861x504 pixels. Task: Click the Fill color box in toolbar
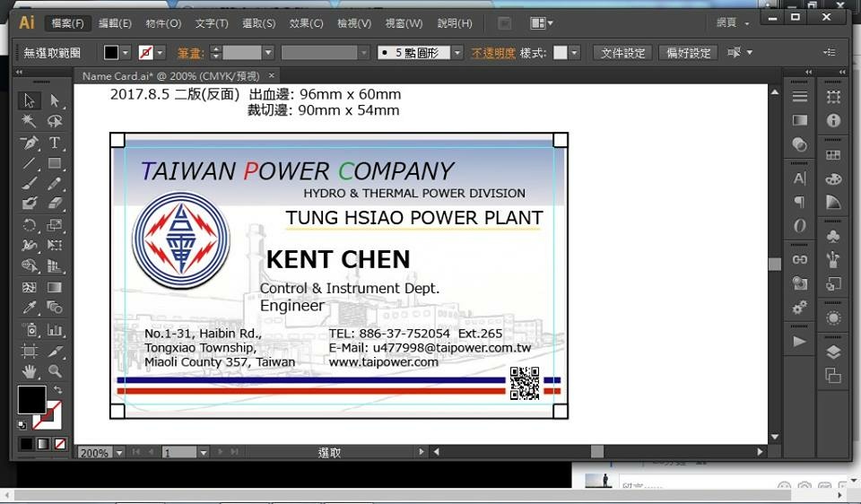tap(32, 400)
